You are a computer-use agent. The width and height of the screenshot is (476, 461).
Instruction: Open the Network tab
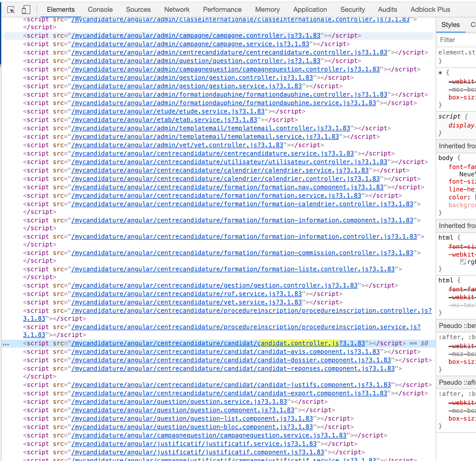pyautogui.click(x=177, y=10)
